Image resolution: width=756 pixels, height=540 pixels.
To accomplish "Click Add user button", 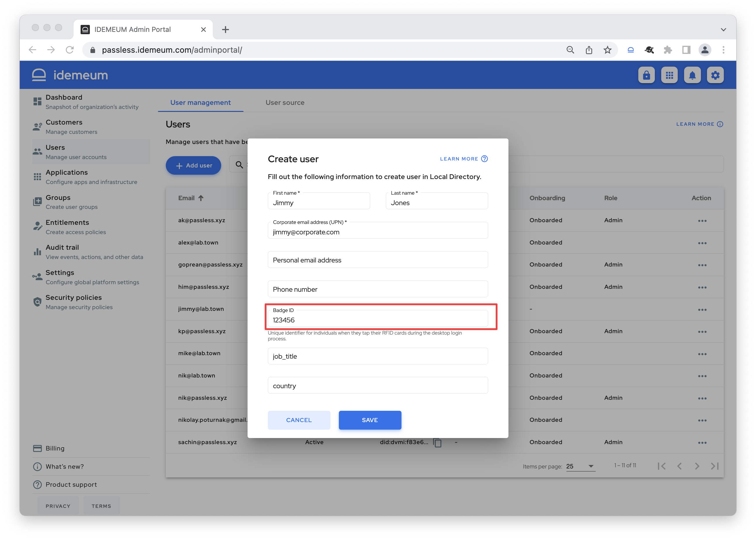I will click(x=193, y=165).
